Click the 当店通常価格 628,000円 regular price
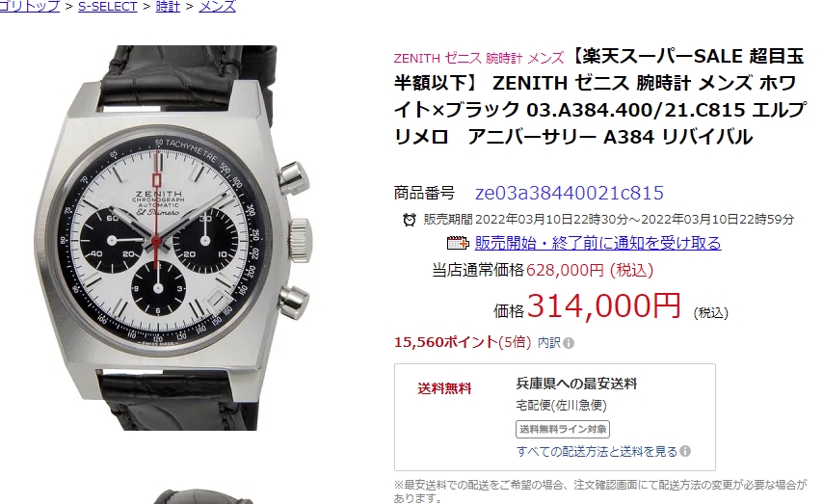 click(x=543, y=271)
